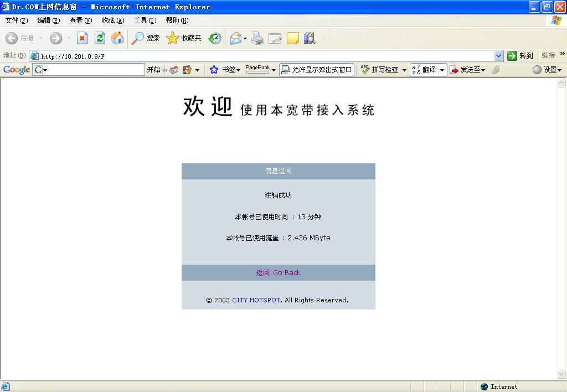Click the 返回 Go Back link
This screenshot has width=567, height=392.
coord(278,273)
